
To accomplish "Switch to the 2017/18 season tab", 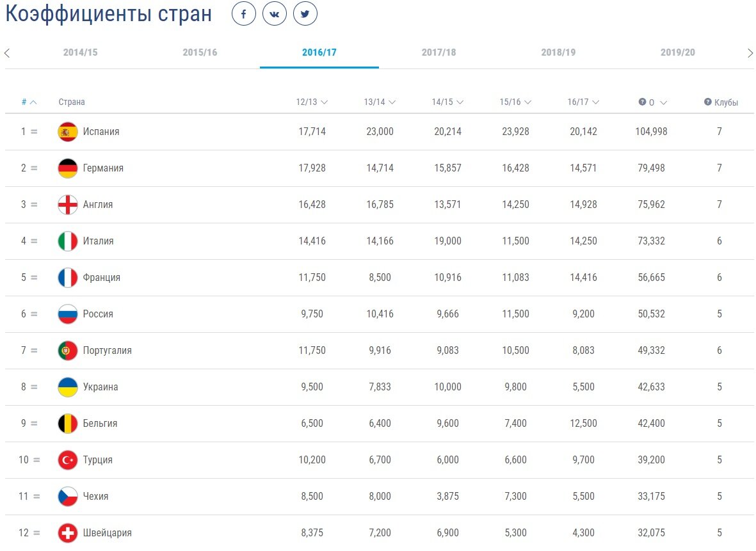I will (438, 52).
